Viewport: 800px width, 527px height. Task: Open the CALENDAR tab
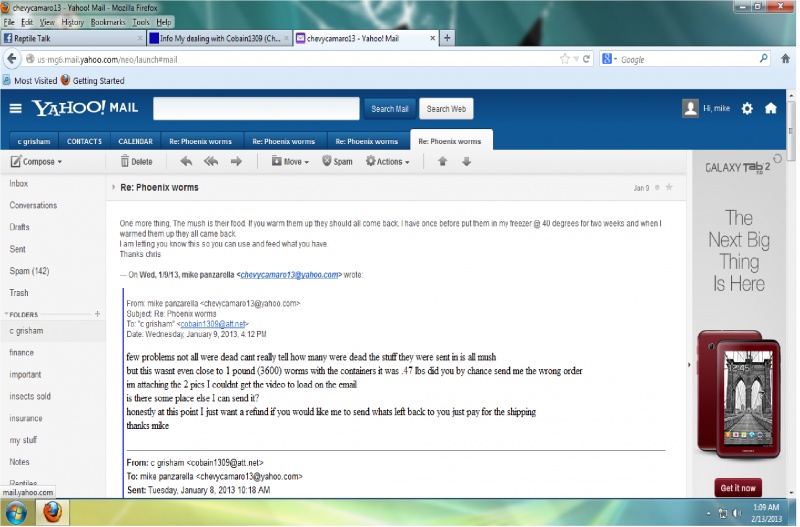pyautogui.click(x=135, y=141)
